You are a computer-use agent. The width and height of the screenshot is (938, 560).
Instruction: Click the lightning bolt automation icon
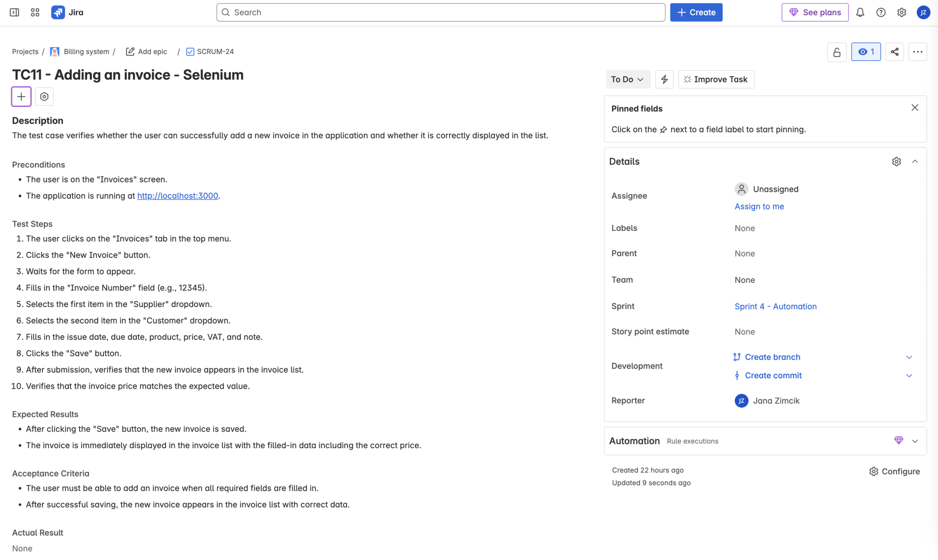[x=664, y=79]
